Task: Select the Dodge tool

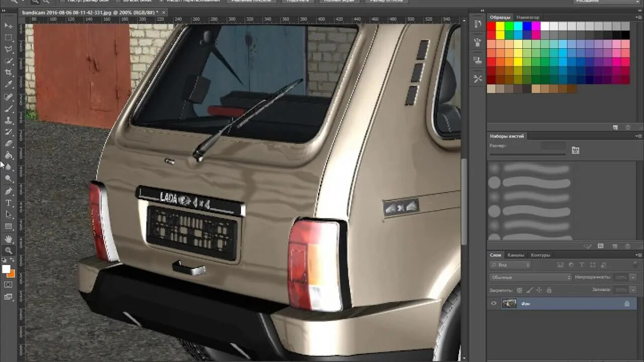Action: pyautogui.click(x=9, y=179)
